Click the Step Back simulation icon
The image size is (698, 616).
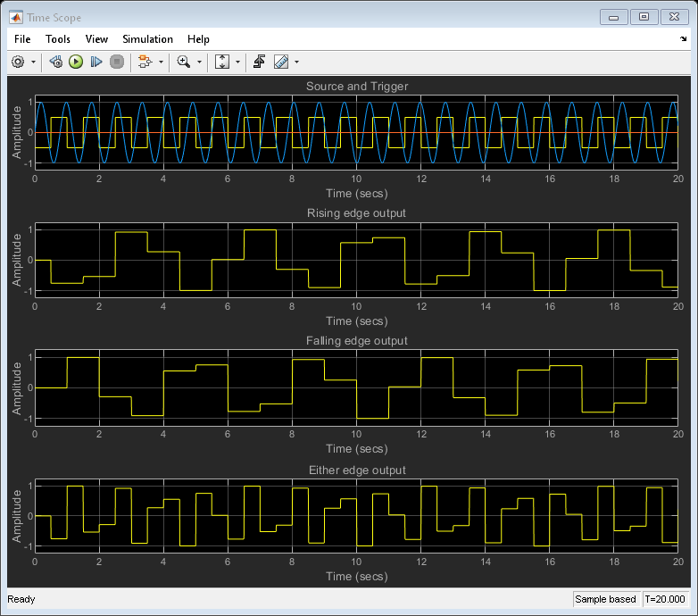pyautogui.click(x=55, y=62)
